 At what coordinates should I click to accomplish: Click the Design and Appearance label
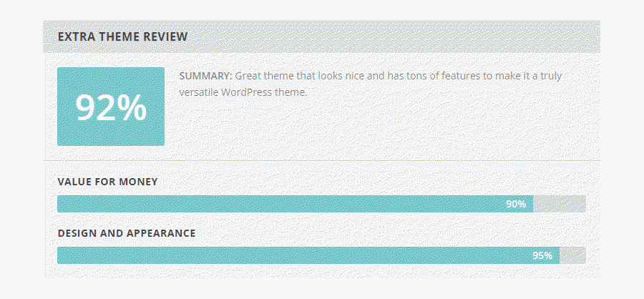[x=127, y=233]
